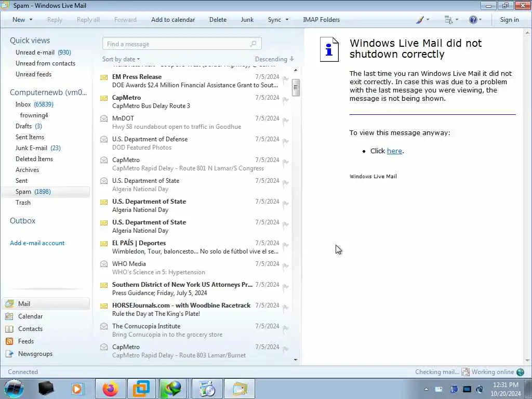Viewport: 532px width, 399px height.
Task: Flag the HORSEJournals.com message
Action: click(x=286, y=308)
